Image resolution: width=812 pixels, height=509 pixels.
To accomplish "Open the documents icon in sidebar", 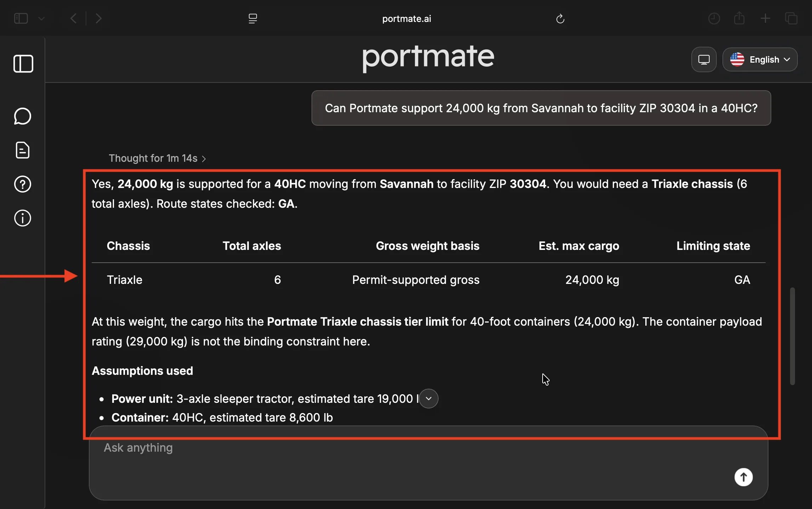I will (23, 150).
